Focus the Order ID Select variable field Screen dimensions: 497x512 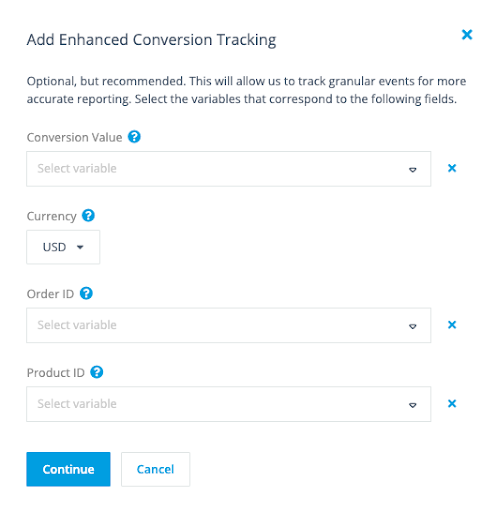point(229,325)
